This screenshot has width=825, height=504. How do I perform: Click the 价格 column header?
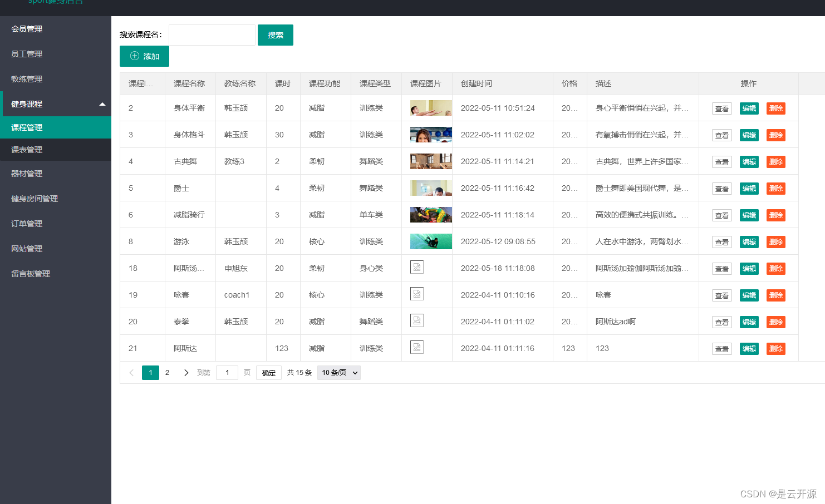click(569, 83)
